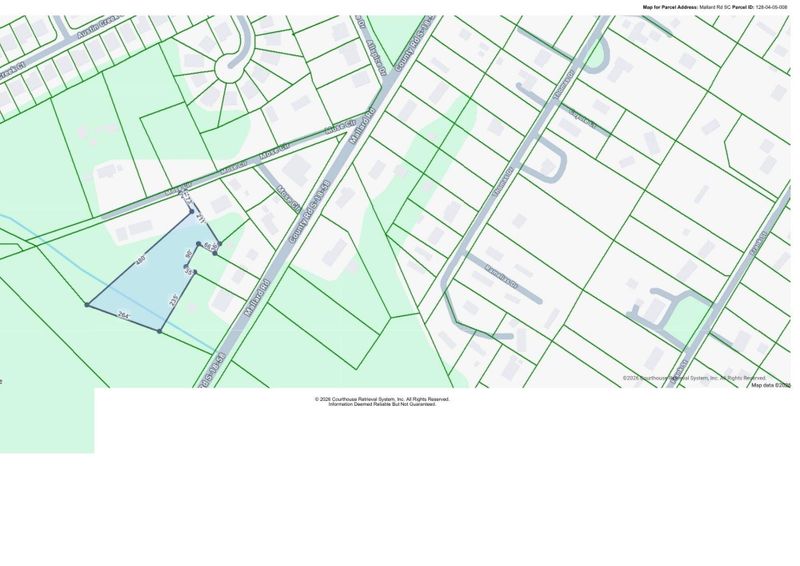
Task: Select the 90' boundary dimension label
Action: [x=188, y=254]
